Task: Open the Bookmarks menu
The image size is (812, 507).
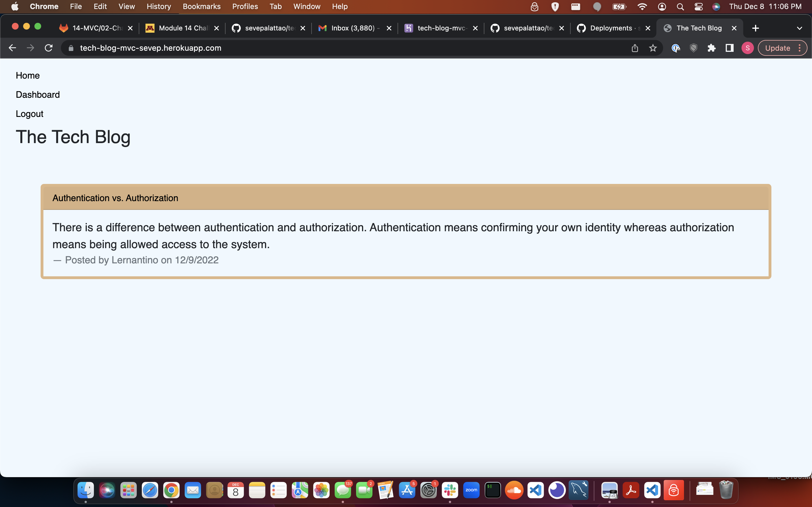Action: click(x=201, y=6)
